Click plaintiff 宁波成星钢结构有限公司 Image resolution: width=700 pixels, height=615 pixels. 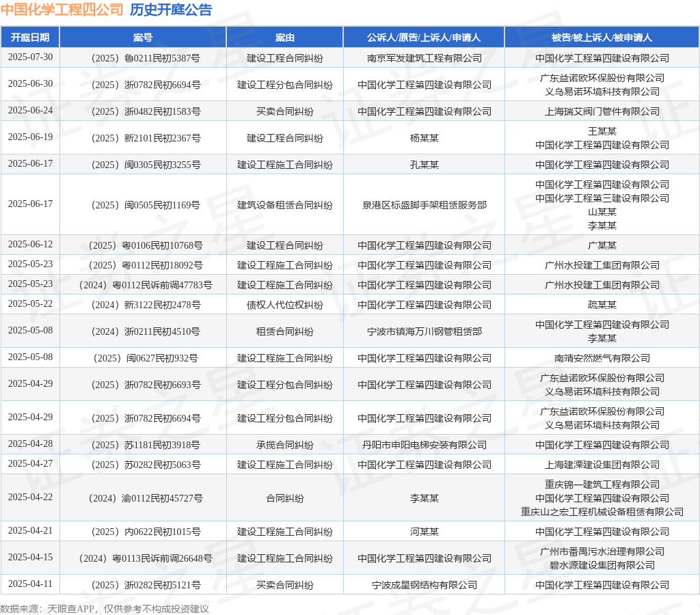click(x=425, y=585)
